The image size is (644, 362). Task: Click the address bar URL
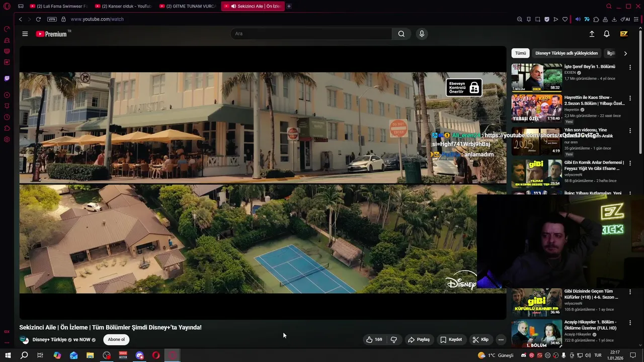pos(97,19)
